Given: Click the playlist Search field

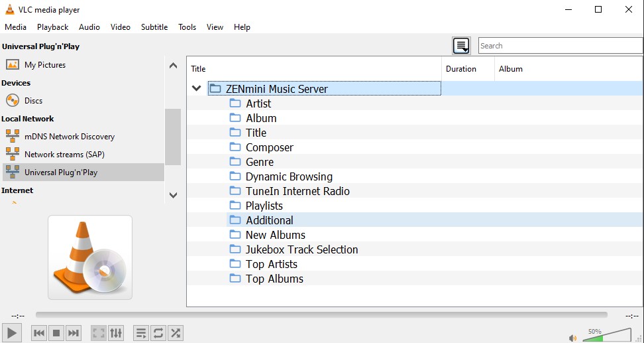Looking at the screenshot, I should (561, 46).
